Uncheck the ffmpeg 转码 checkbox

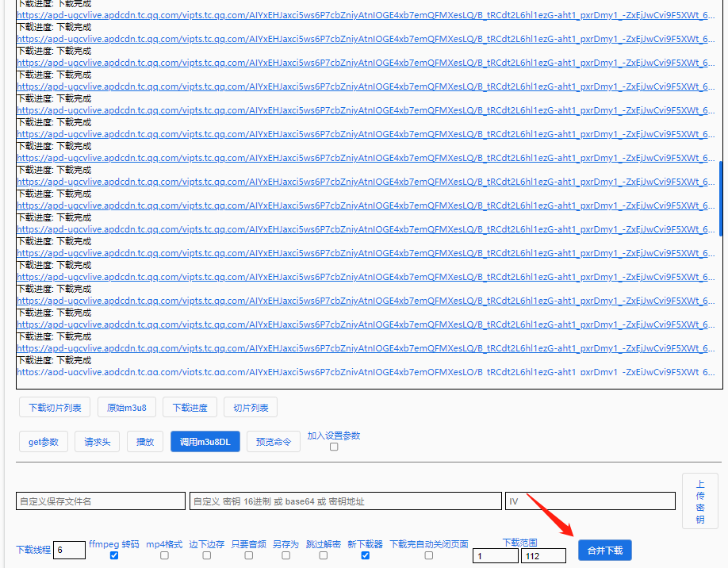point(114,555)
